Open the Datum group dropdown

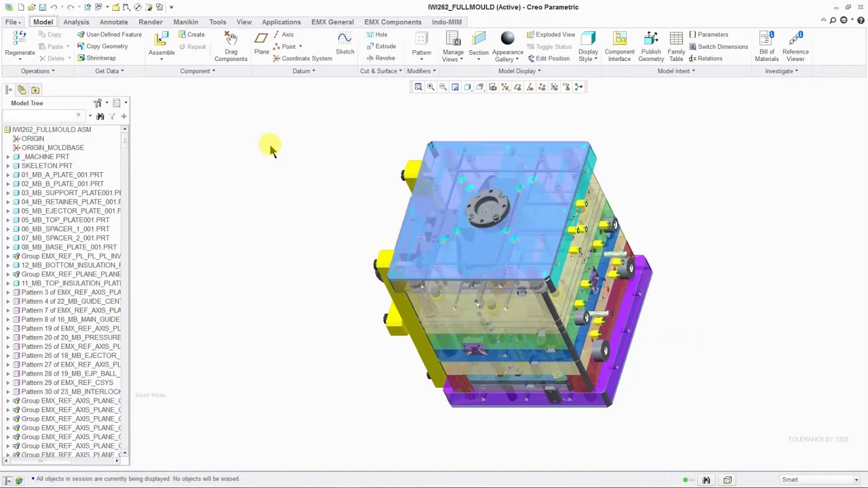pyautogui.click(x=304, y=71)
